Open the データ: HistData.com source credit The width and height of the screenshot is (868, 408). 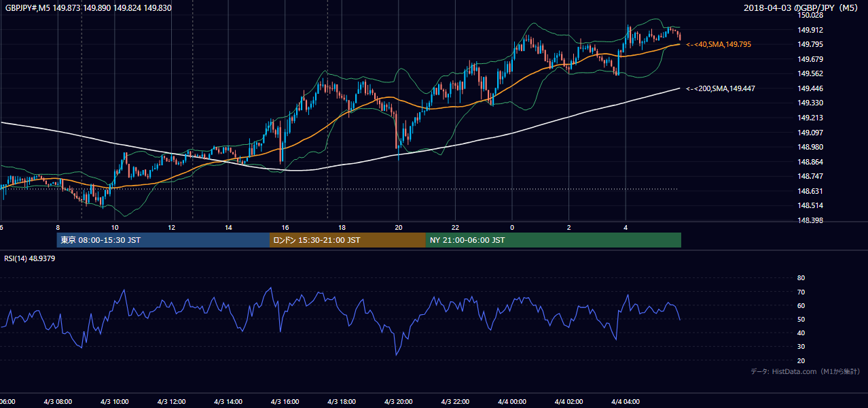point(806,371)
